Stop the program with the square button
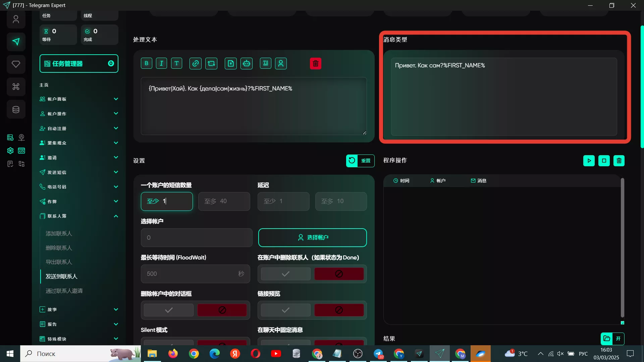The height and width of the screenshot is (362, 644). pyautogui.click(x=604, y=161)
